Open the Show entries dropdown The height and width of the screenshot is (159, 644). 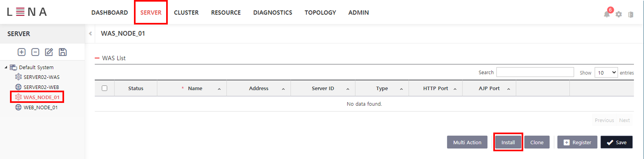tap(606, 73)
